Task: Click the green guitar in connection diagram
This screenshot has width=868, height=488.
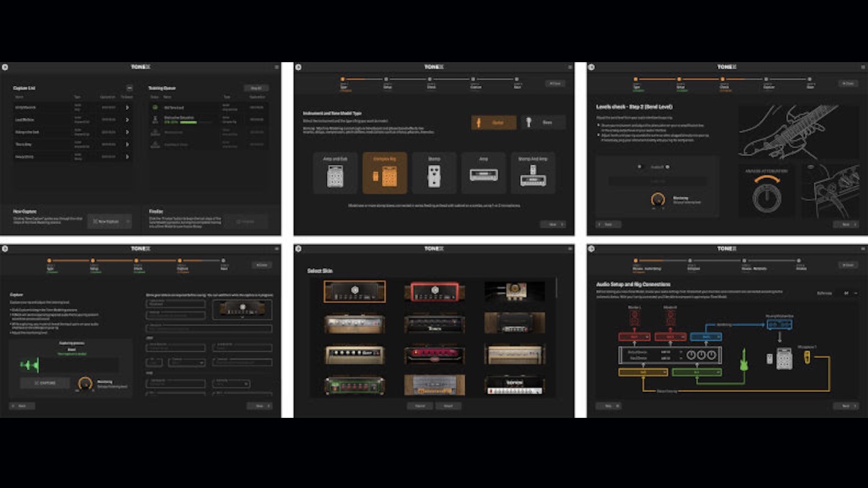Action: pyautogui.click(x=742, y=358)
